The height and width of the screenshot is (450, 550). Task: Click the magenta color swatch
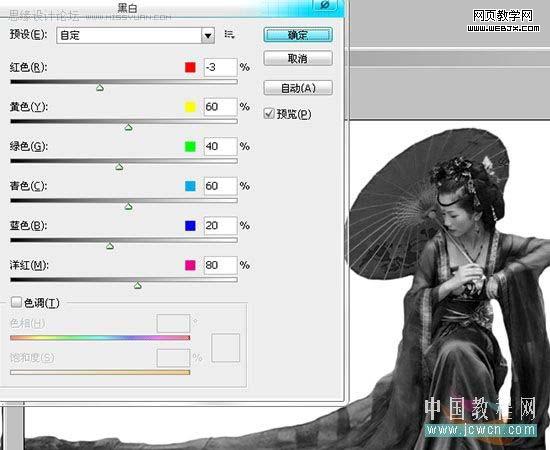click(190, 265)
